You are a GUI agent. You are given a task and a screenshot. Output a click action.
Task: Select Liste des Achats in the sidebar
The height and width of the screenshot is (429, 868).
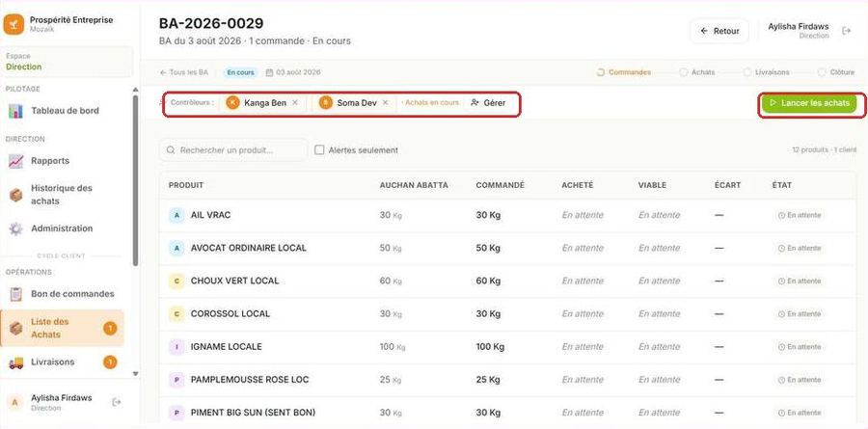pyautogui.click(x=63, y=328)
